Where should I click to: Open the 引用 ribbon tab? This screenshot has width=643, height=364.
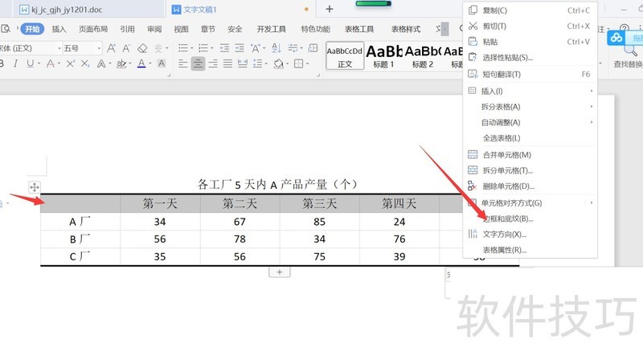click(127, 29)
